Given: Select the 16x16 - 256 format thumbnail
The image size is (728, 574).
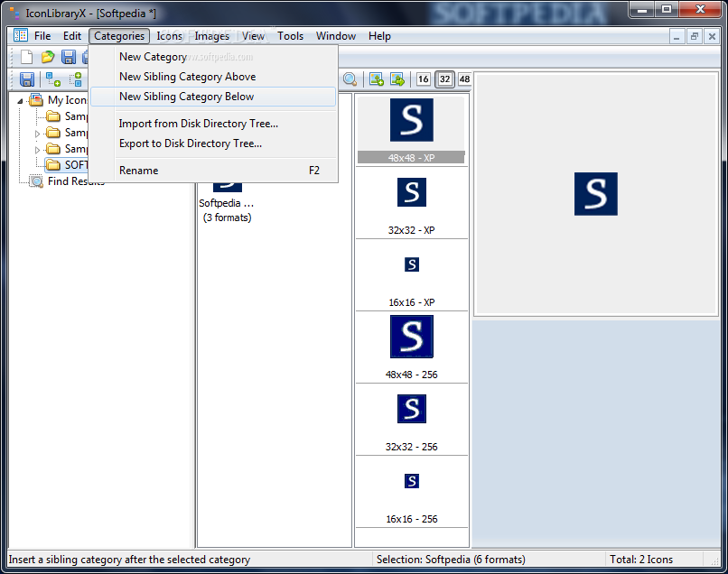Looking at the screenshot, I should [411, 493].
